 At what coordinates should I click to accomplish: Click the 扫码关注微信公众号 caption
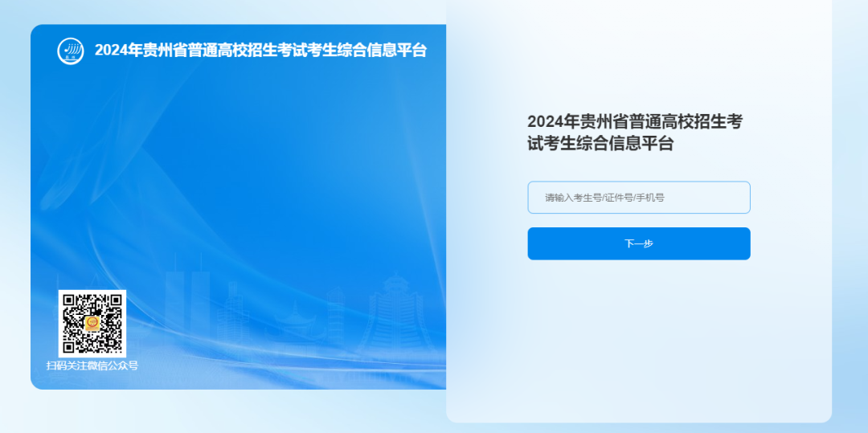pyautogui.click(x=92, y=366)
